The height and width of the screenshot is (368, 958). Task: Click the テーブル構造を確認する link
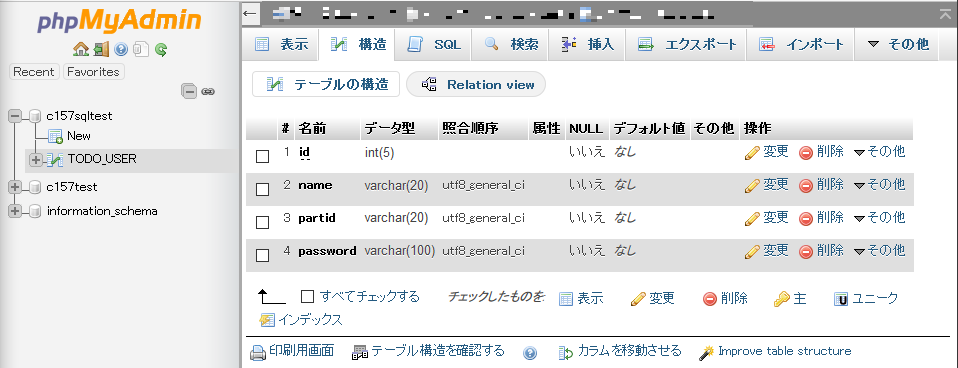point(438,351)
